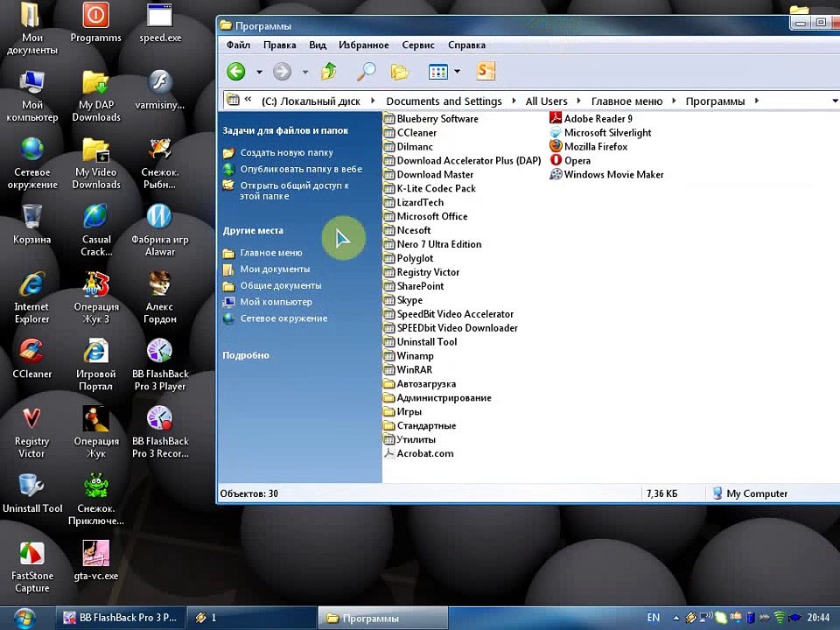Click the Корзина recycle bin icon
Screen dimensions: 840x630
(32, 224)
